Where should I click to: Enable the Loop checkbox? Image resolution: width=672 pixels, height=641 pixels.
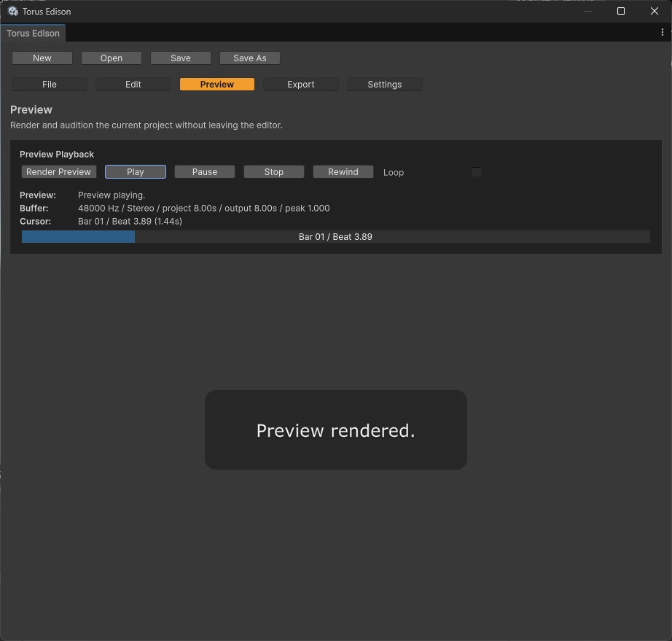click(477, 172)
